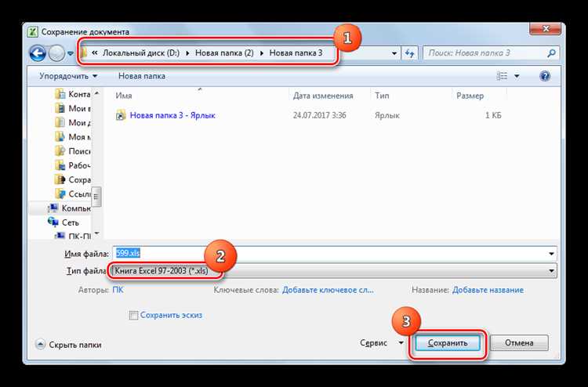
Task: Sort by the 'Тип' column header
Action: click(x=382, y=96)
